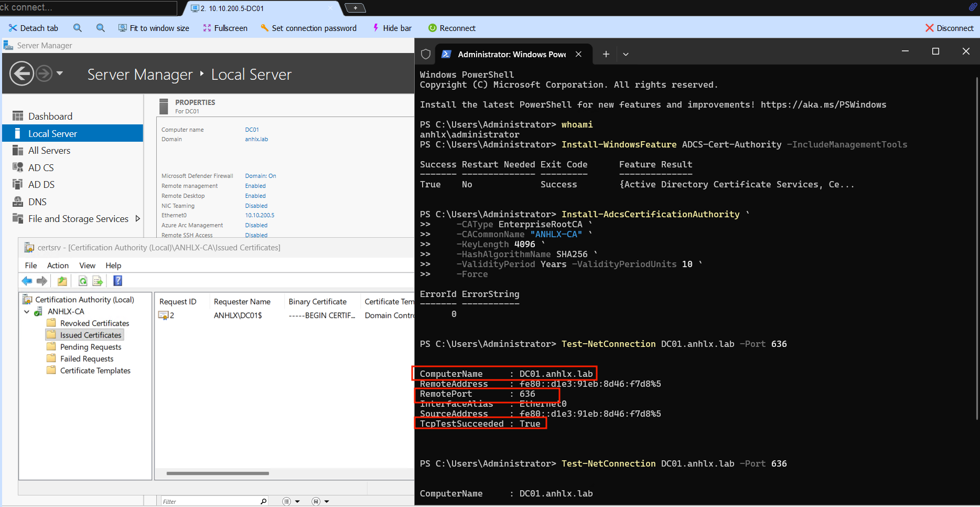Click certsrv gray forward arrow
This screenshot has width=980, height=507.
click(42, 281)
